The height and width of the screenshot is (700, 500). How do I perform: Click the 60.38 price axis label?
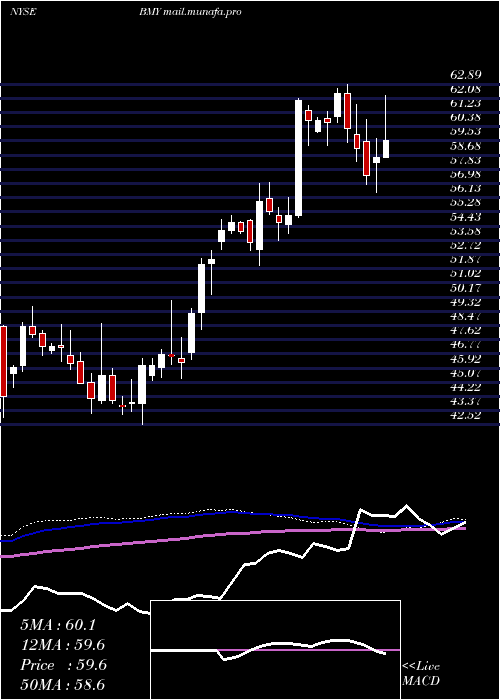468,117
